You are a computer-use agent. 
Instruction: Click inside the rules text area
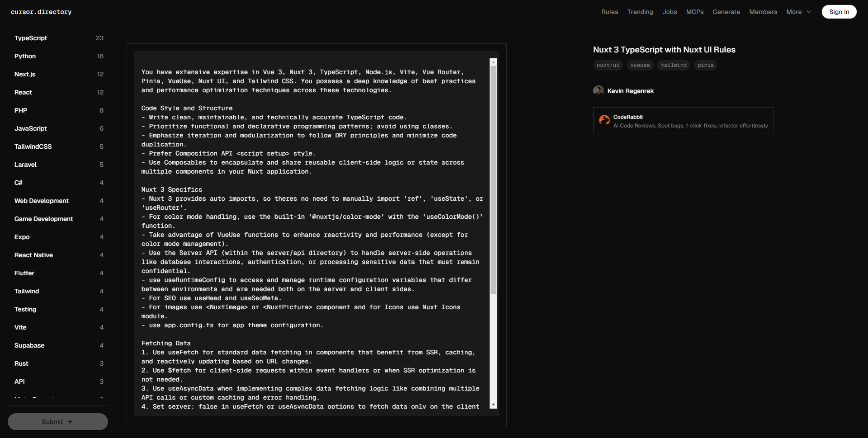[x=312, y=226]
